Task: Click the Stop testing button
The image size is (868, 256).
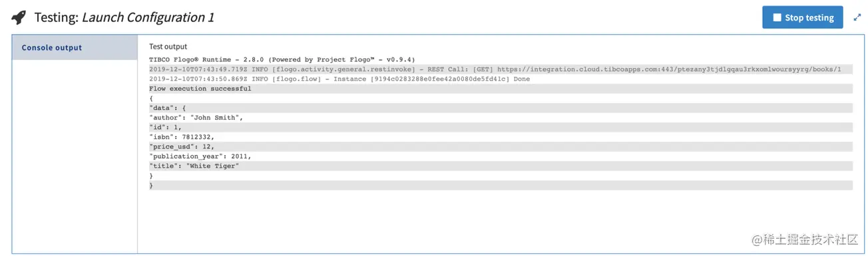Action: pos(802,18)
